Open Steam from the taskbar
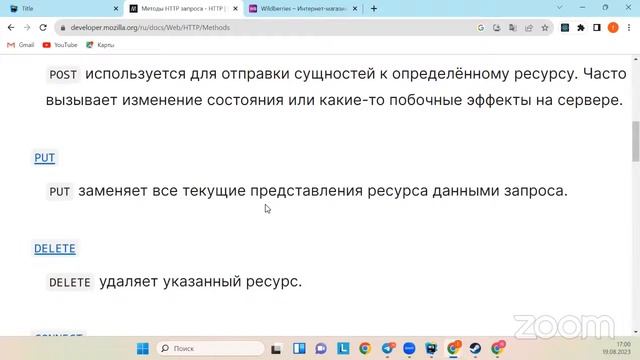 (x=475, y=349)
